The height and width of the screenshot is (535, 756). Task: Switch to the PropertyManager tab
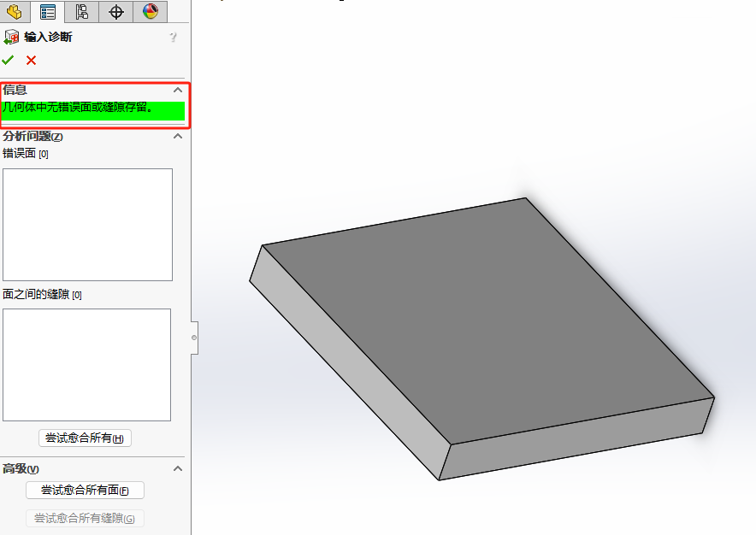click(47, 12)
